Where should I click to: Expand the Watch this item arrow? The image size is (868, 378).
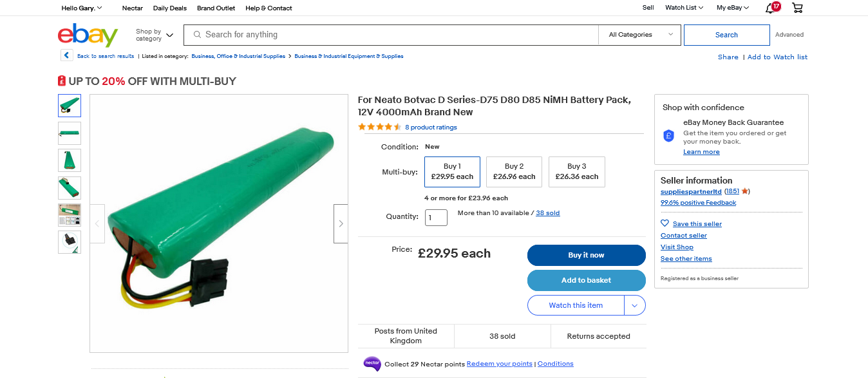pos(634,305)
